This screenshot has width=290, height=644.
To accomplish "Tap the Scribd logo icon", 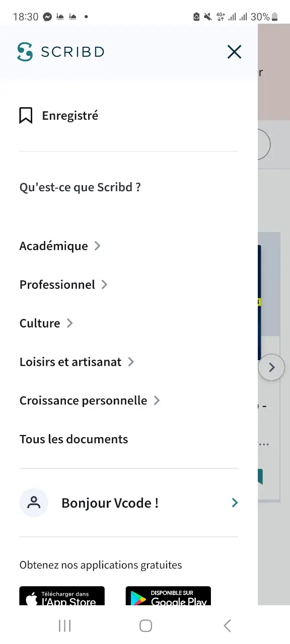I will click(25, 52).
